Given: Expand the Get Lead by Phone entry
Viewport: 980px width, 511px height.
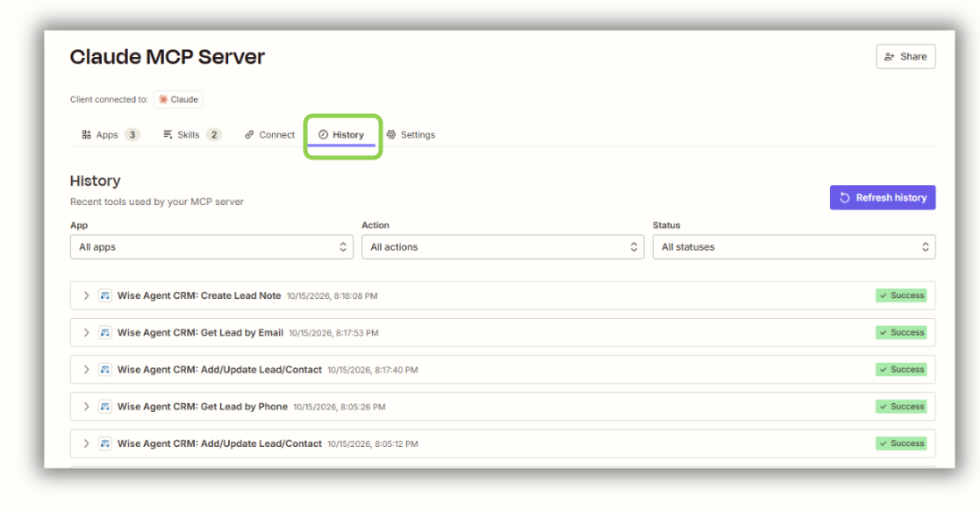Looking at the screenshot, I should tap(86, 407).
